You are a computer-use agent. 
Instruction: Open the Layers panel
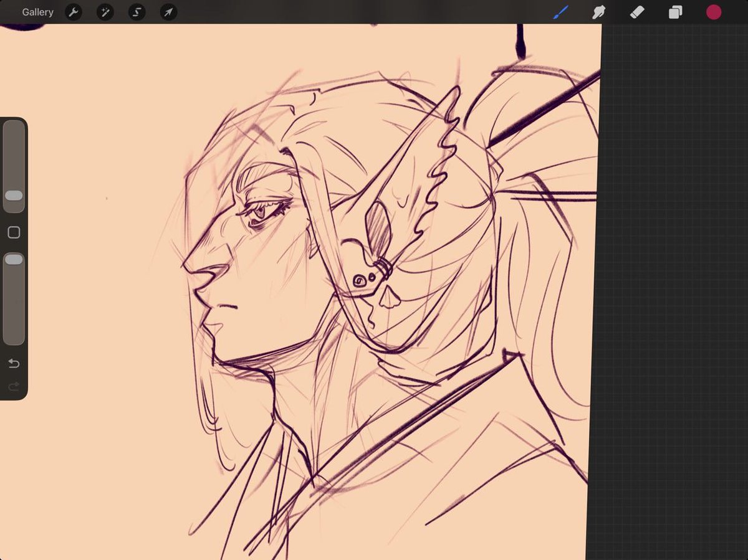[x=675, y=12]
